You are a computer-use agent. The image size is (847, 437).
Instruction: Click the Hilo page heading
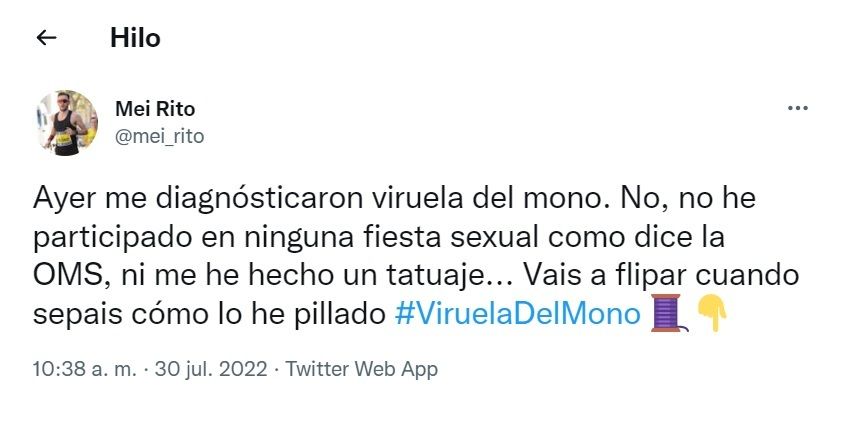click(x=135, y=39)
